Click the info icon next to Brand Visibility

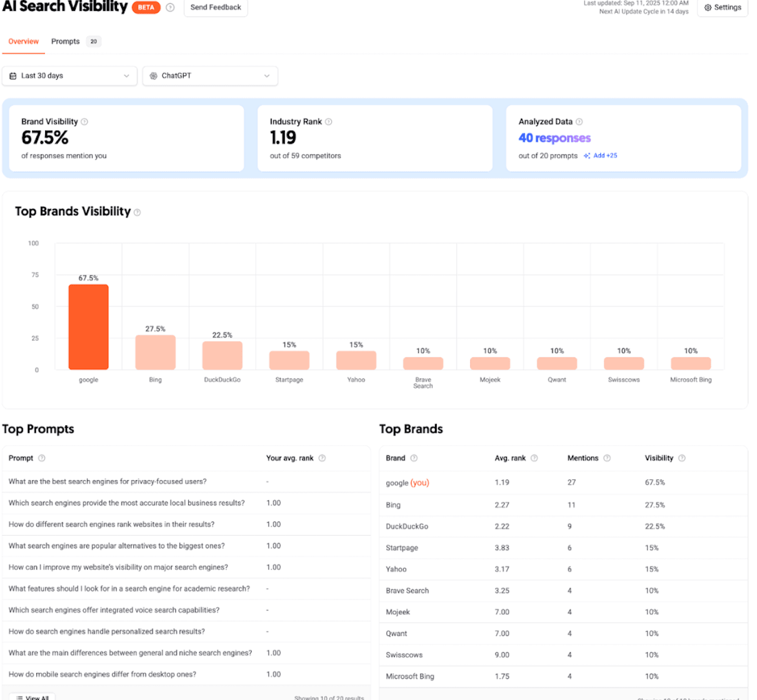click(x=84, y=122)
